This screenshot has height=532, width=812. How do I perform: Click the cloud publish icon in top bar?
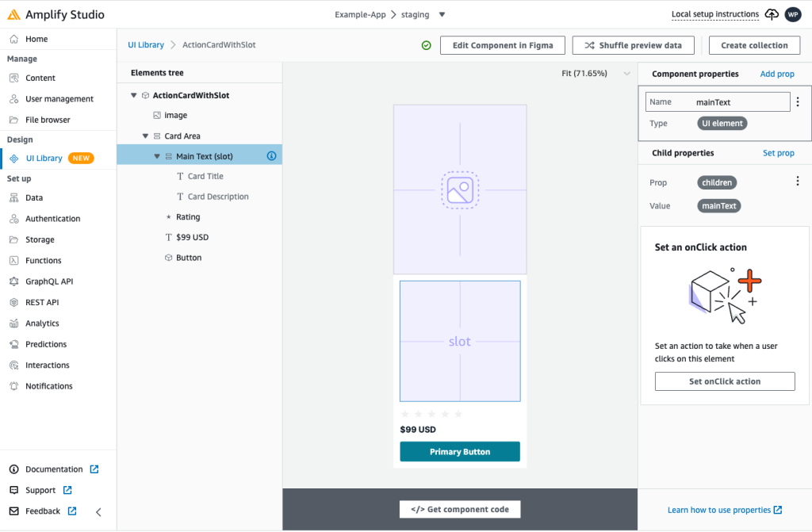(x=772, y=13)
